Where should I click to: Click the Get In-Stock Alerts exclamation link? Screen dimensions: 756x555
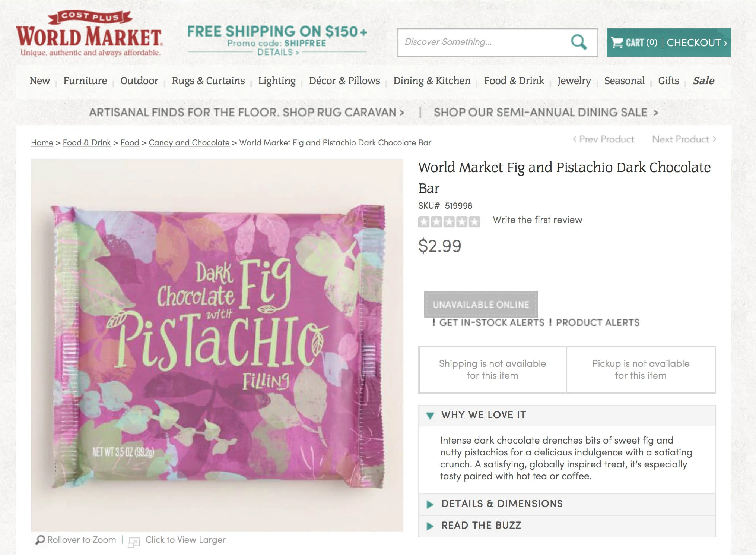[x=488, y=322]
